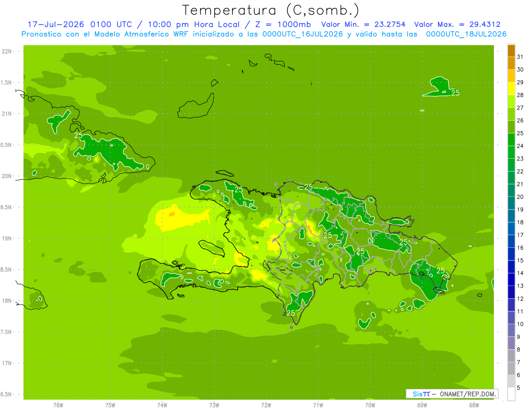Pick the legend color swatch between 12 and 13
Image resolution: width=532 pixels, height=411 pixels.
511,292
